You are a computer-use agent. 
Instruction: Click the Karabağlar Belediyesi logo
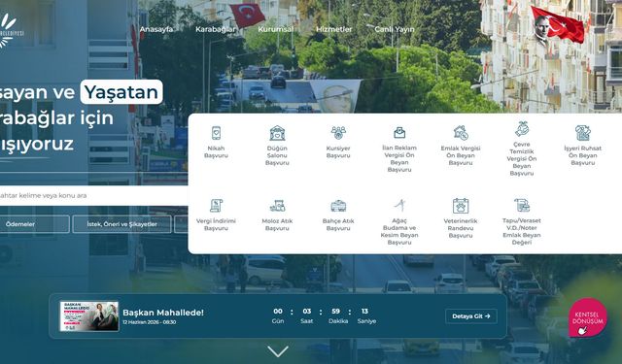[x=11, y=31]
